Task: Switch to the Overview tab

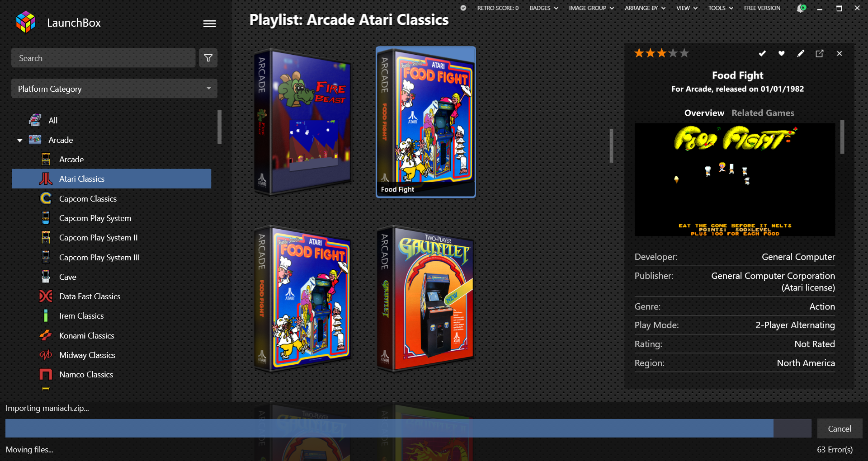Action: click(704, 113)
